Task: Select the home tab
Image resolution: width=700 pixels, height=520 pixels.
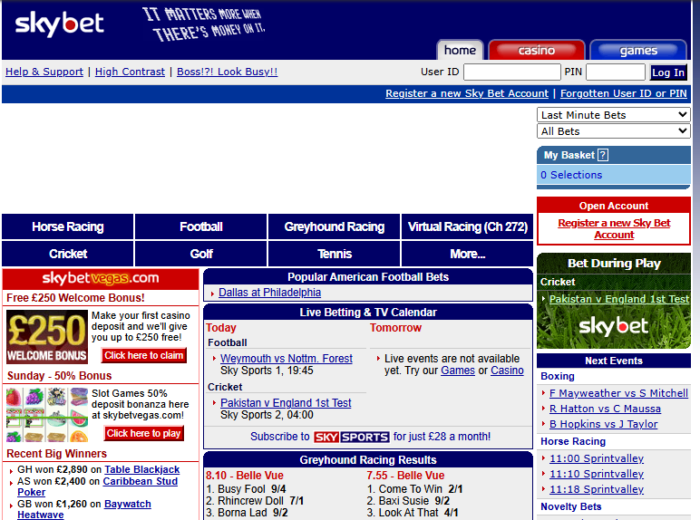Action: [460, 51]
